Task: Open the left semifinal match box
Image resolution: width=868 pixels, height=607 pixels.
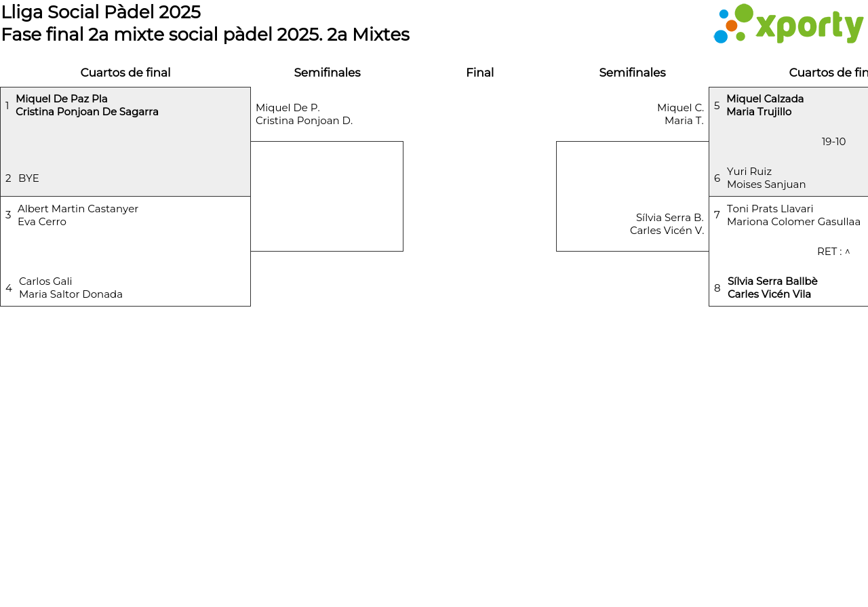Action: (x=327, y=196)
